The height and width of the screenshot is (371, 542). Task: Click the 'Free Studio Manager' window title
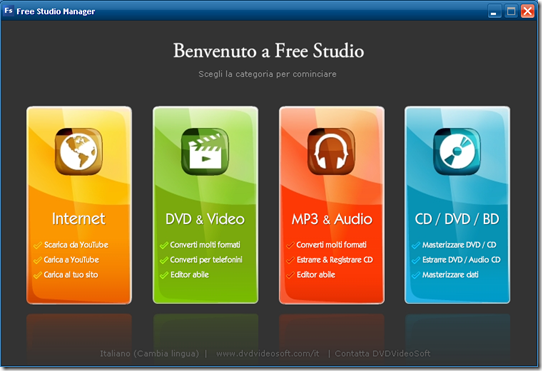56,11
